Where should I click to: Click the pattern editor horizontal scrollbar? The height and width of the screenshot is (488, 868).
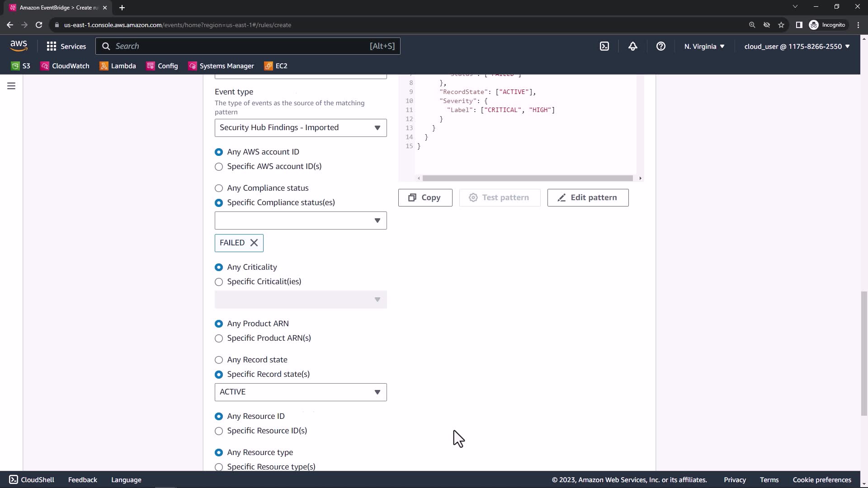(x=527, y=178)
